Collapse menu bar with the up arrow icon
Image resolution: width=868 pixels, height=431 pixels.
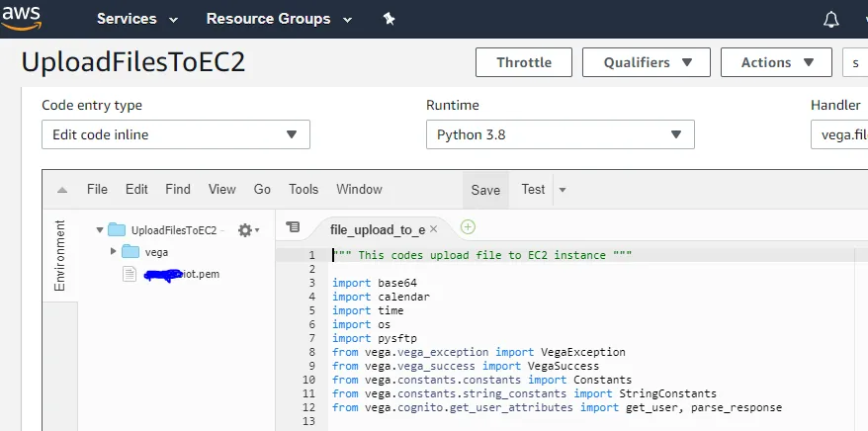(61, 190)
